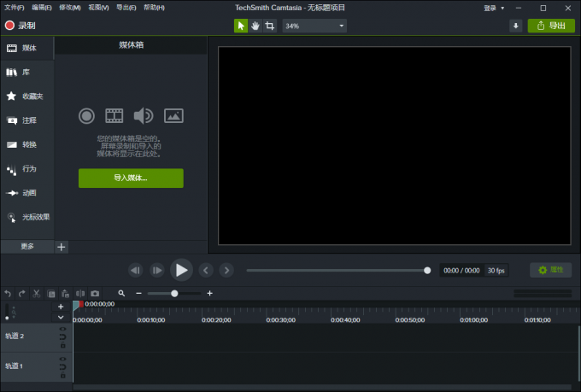Open the 收藏夹 favorites tab
581x392 pixels.
coord(27,97)
